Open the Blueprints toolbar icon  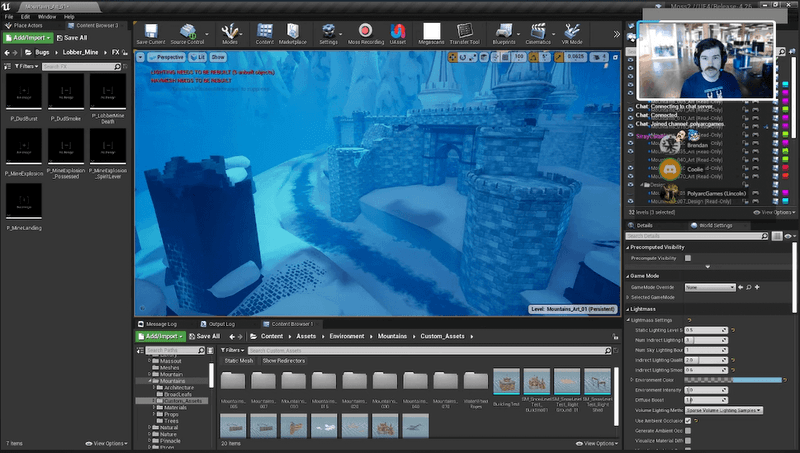[x=503, y=32]
